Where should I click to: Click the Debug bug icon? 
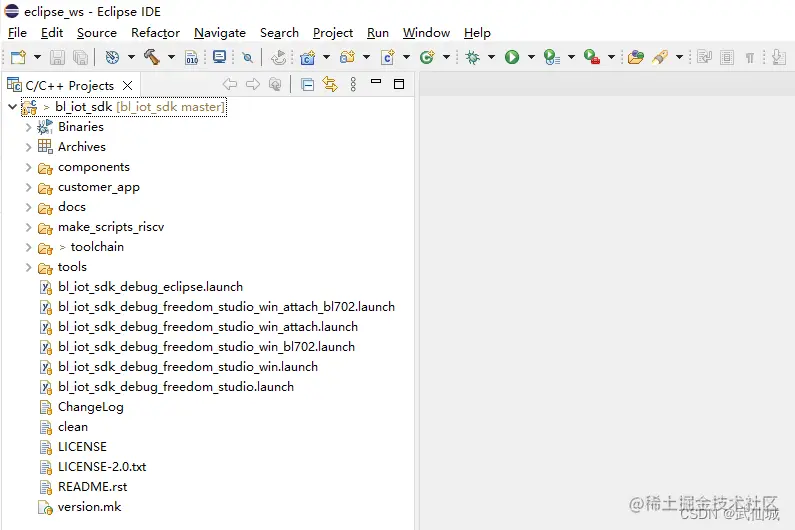point(473,57)
